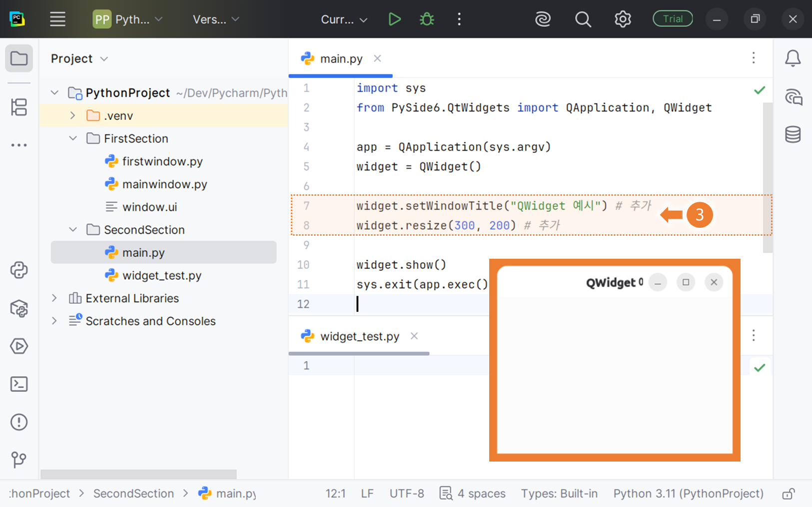Click the widget.show() code line

401,265
